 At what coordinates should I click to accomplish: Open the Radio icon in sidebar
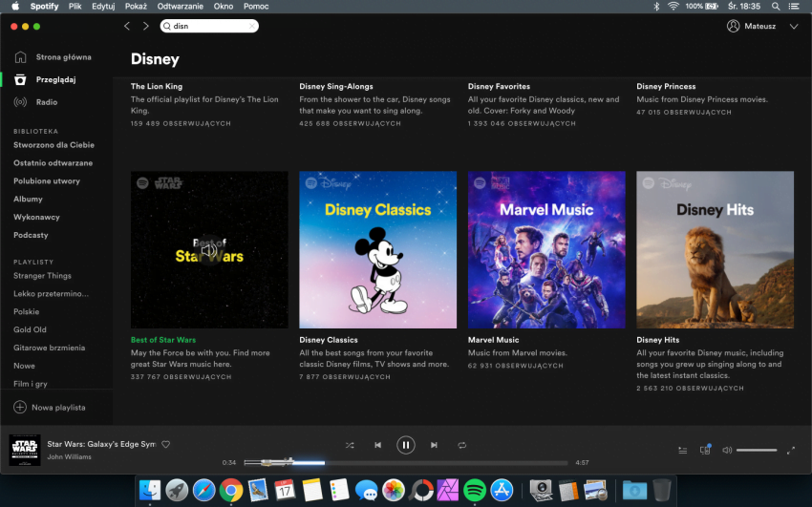click(20, 102)
